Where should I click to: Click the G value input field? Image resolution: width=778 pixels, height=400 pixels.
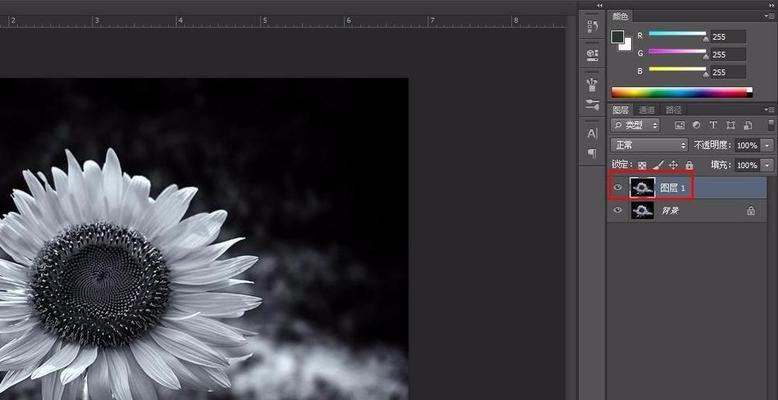(728, 54)
